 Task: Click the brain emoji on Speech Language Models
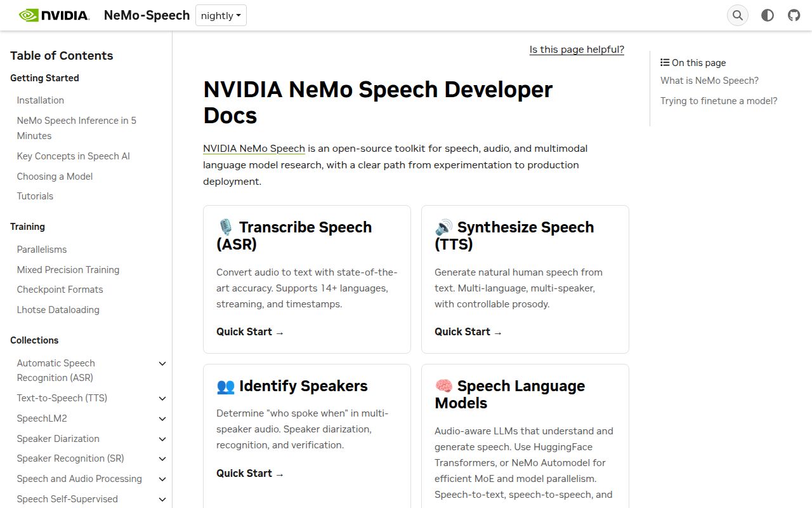(x=443, y=386)
